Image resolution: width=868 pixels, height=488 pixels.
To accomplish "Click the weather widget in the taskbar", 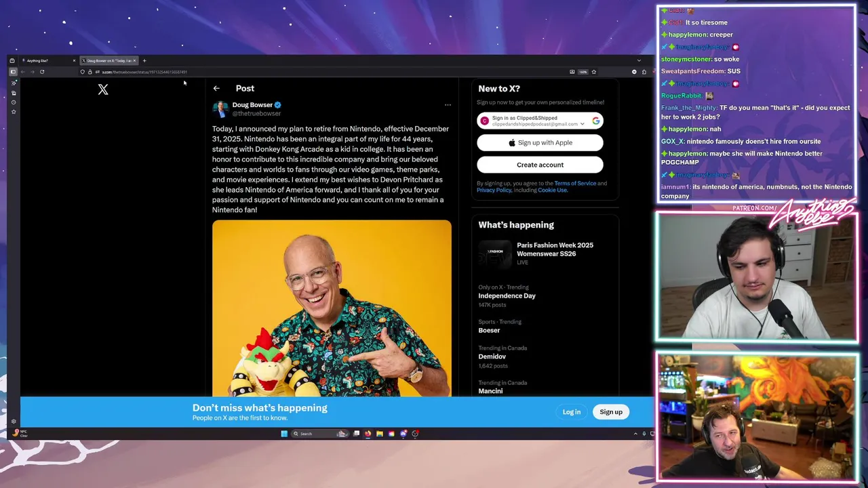I will coord(20,433).
